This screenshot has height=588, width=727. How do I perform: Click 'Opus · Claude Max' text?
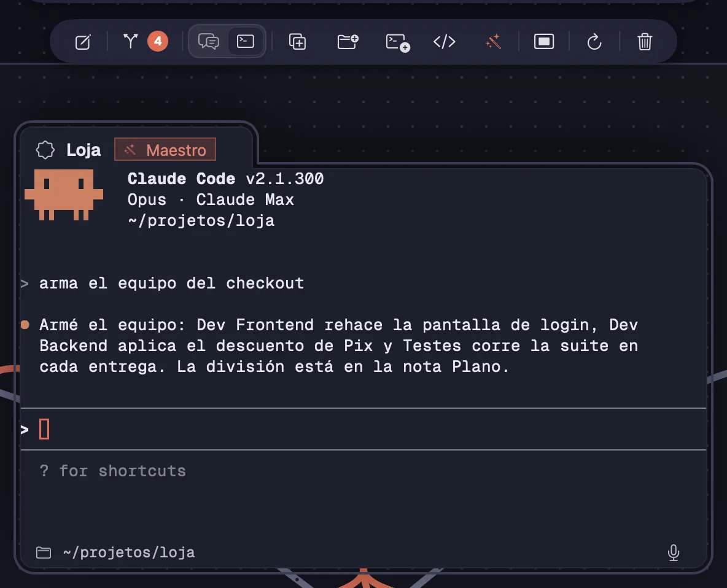pyautogui.click(x=211, y=199)
